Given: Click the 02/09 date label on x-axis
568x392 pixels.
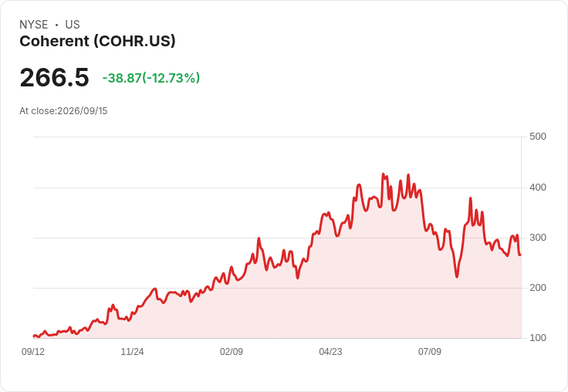Looking at the screenshot, I should coord(231,351).
